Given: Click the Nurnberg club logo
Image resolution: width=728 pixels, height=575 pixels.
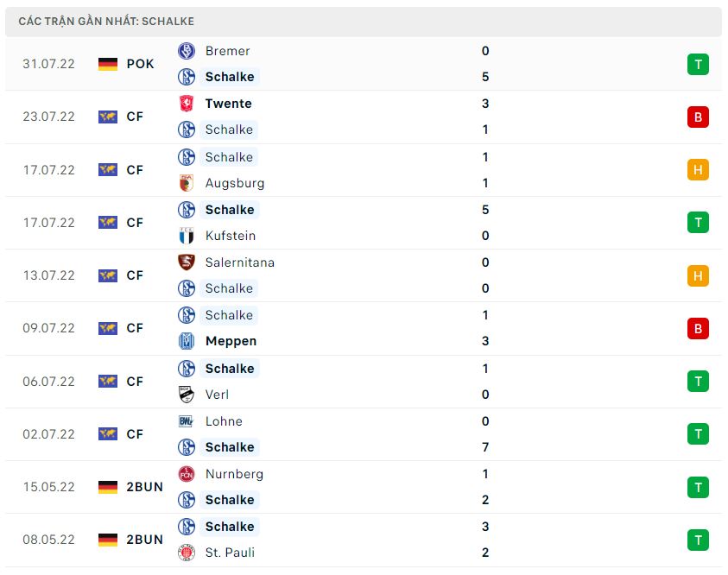Looking at the screenshot, I should [188, 474].
